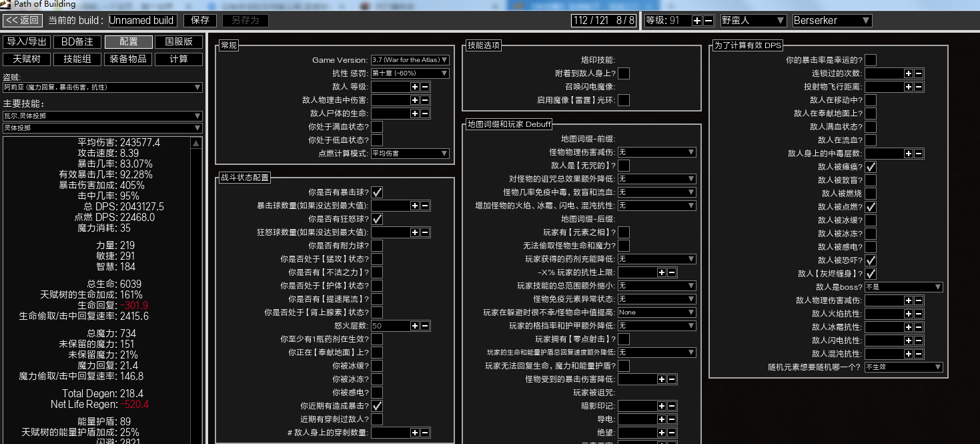Image resolution: width=980 pixels, height=444 pixels.
Task: Toggle 敌人被点燃 checkbox
Action: point(871,207)
